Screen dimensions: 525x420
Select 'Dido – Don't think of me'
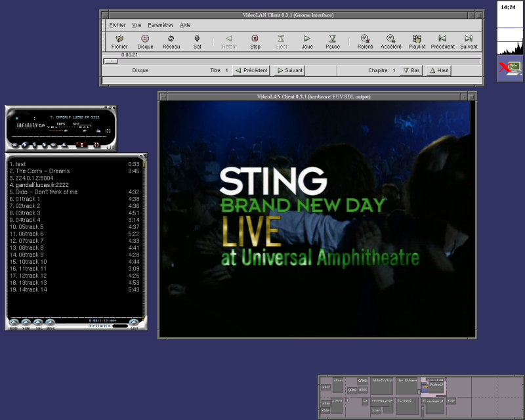coord(74,192)
